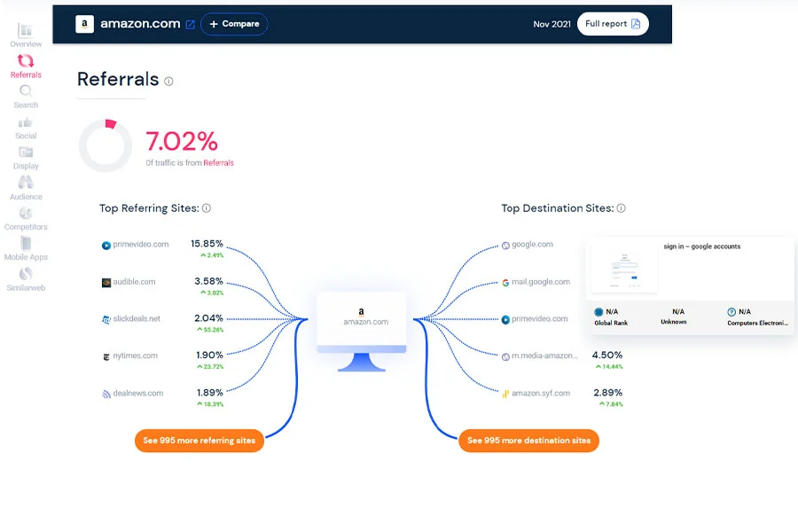
Task: Click the 7.02% referral traffic figure
Action: pos(182,142)
